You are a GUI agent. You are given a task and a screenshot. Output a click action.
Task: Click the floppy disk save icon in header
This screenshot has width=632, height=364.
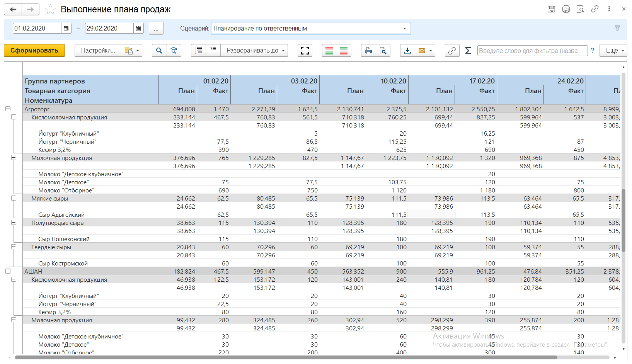pyautogui.click(x=551, y=9)
